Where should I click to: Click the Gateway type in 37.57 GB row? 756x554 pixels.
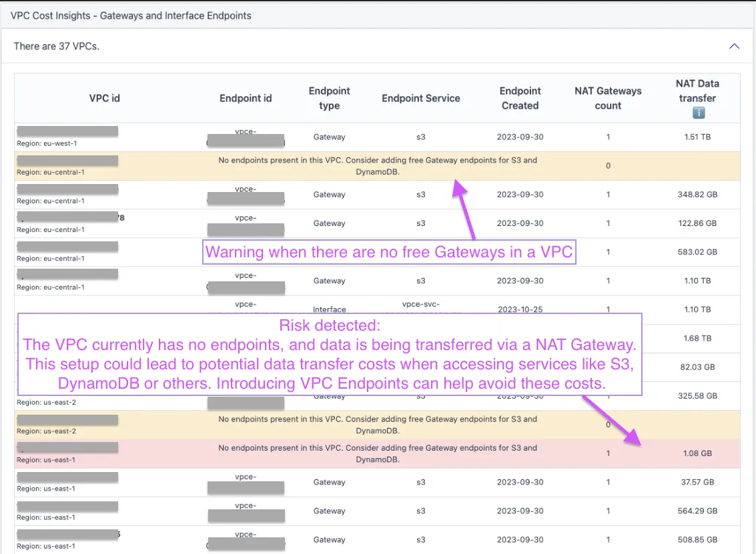coord(330,482)
